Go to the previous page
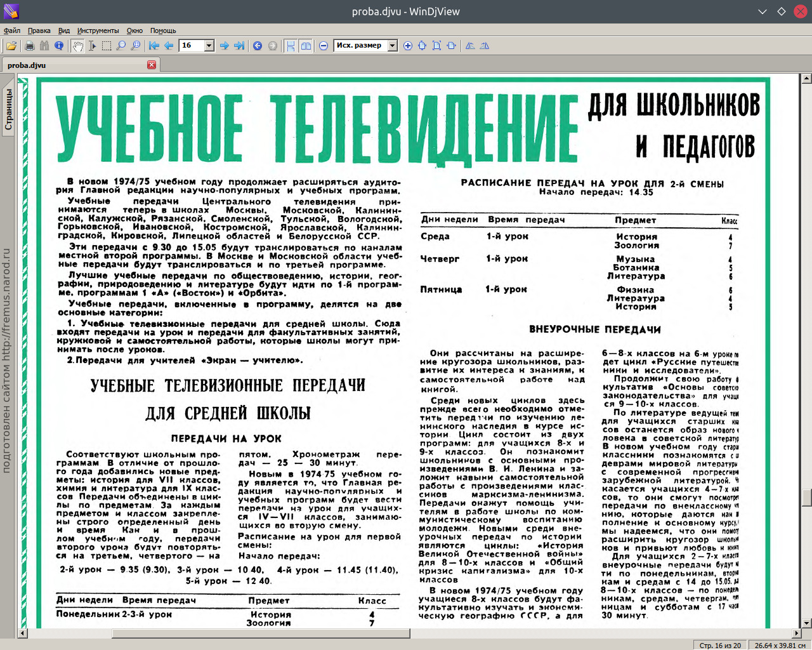 (169, 46)
